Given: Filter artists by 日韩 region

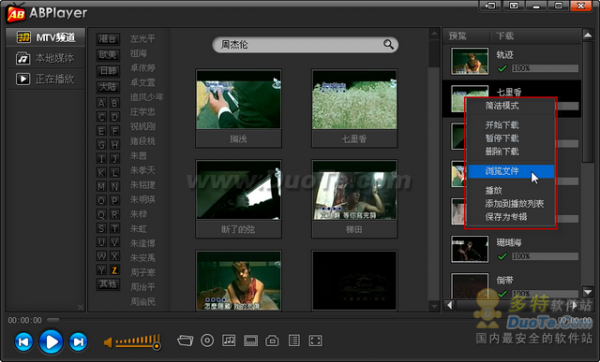Looking at the screenshot, I should pyautogui.click(x=108, y=71).
